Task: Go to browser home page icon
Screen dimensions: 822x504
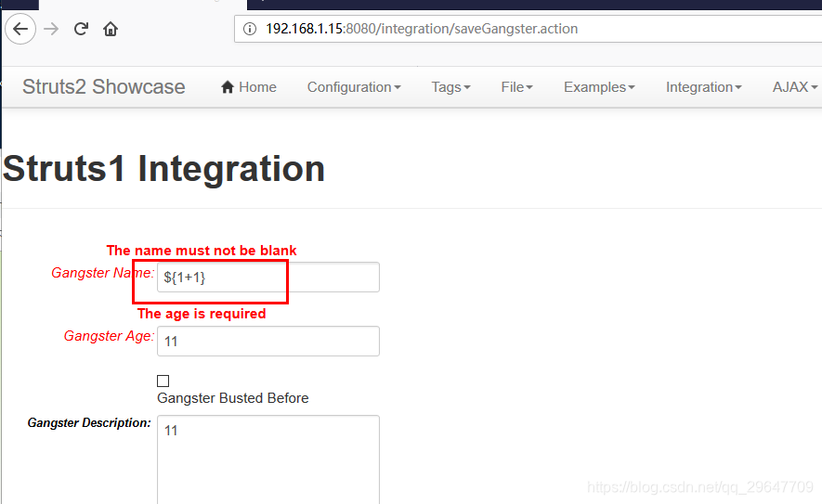Action: tap(111, 29)
